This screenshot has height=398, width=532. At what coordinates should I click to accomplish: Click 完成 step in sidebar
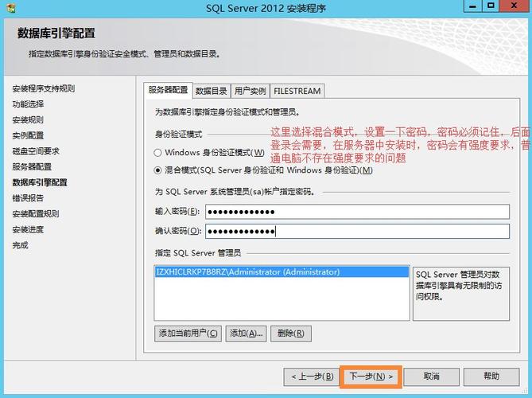(20, 245)
